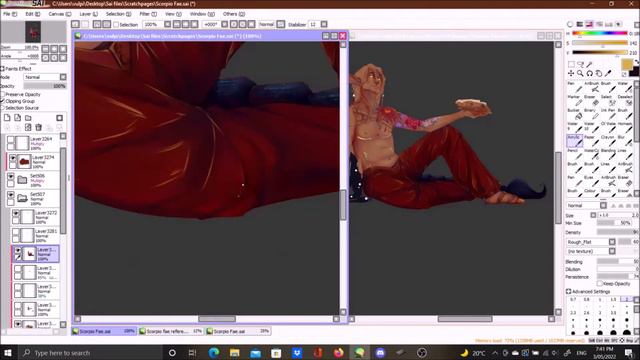
Task: Collapse the Advanced Settings section
Action: [569, 291]
